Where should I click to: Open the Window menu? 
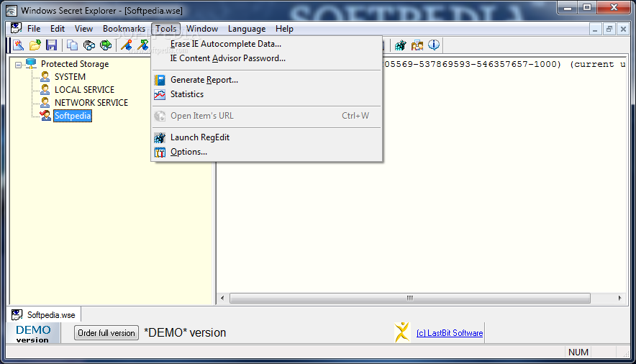(x=202, y=29)
